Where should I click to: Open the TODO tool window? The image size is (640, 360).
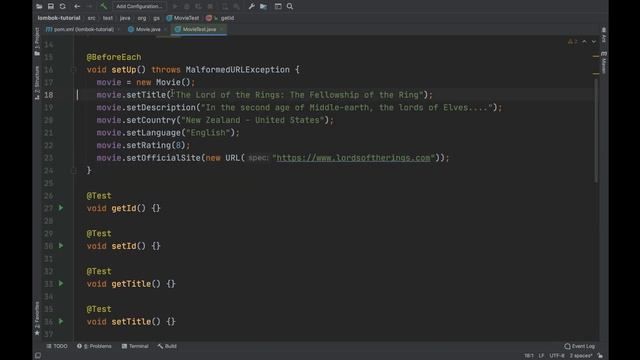tap(57, 346)
